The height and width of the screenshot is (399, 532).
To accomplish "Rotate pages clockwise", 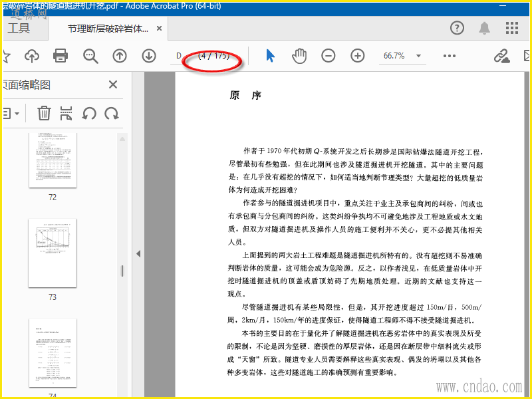I will coord(111,114).
